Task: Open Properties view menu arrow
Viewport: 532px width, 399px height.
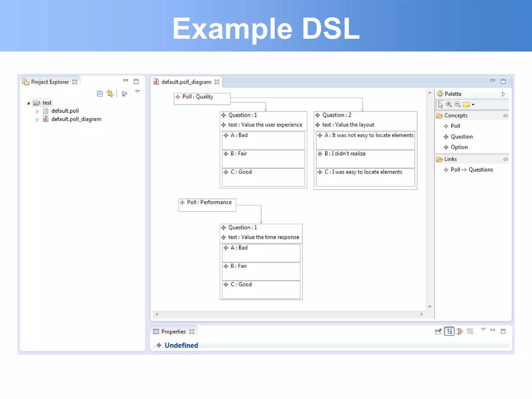Action: point(483,329)
